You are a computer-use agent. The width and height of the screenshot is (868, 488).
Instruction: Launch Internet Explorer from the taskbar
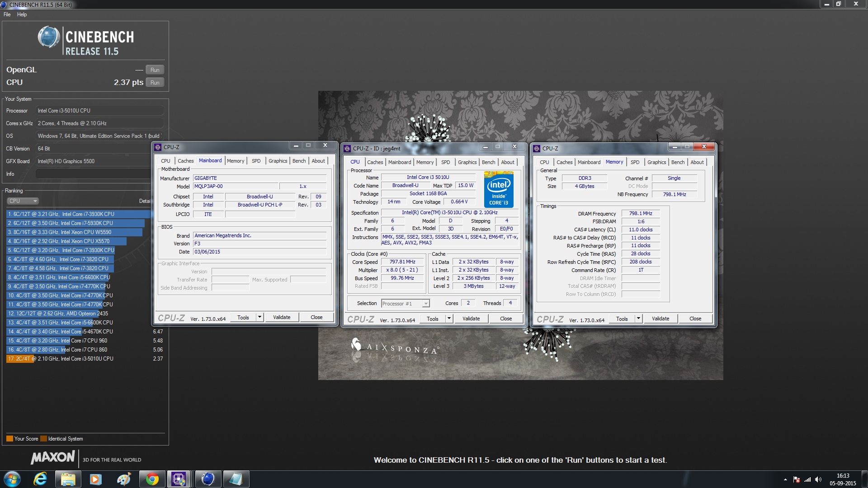click(40, 479)
